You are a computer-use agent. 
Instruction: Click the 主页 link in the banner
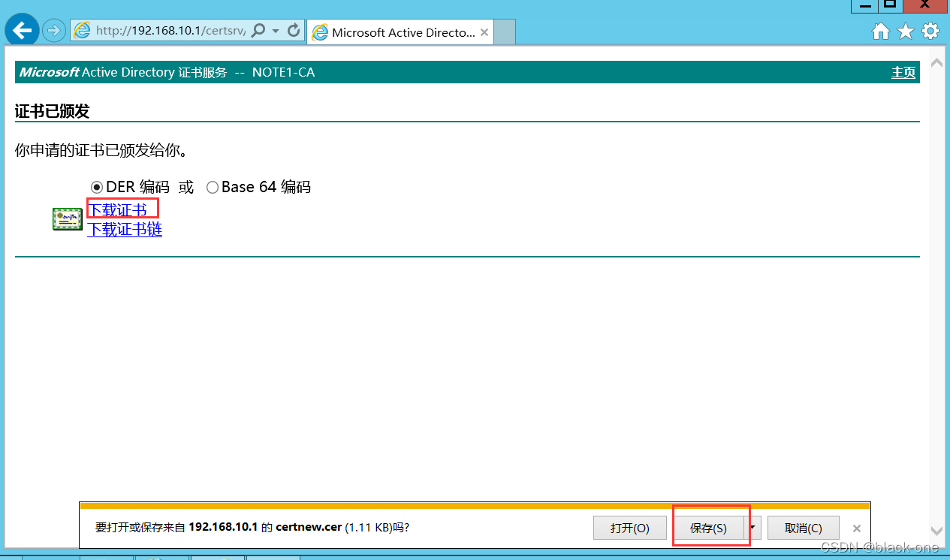pyautogui.click(x=903, y=72)
